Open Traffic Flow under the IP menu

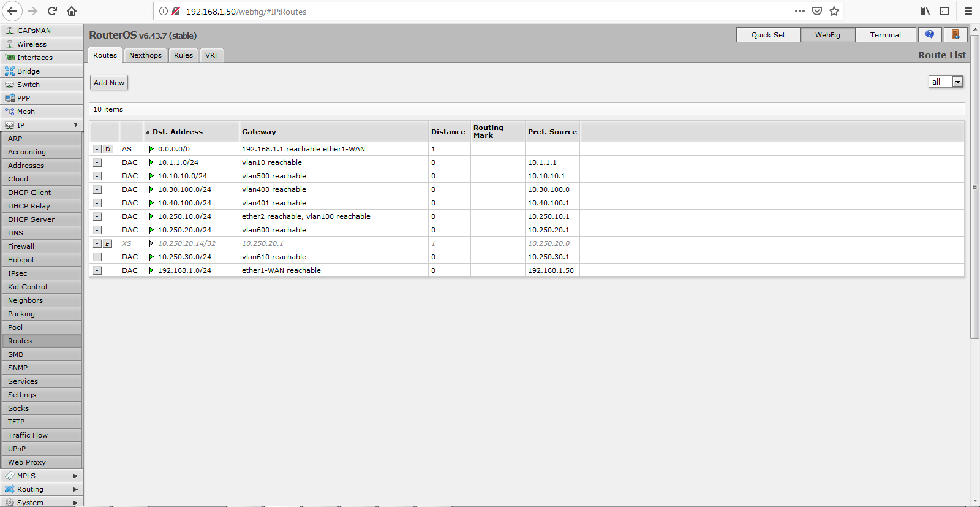coord(42,435)
